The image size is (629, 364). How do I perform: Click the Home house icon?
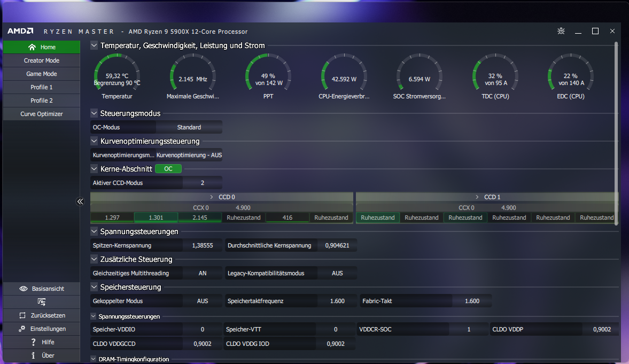pos(32,47)
